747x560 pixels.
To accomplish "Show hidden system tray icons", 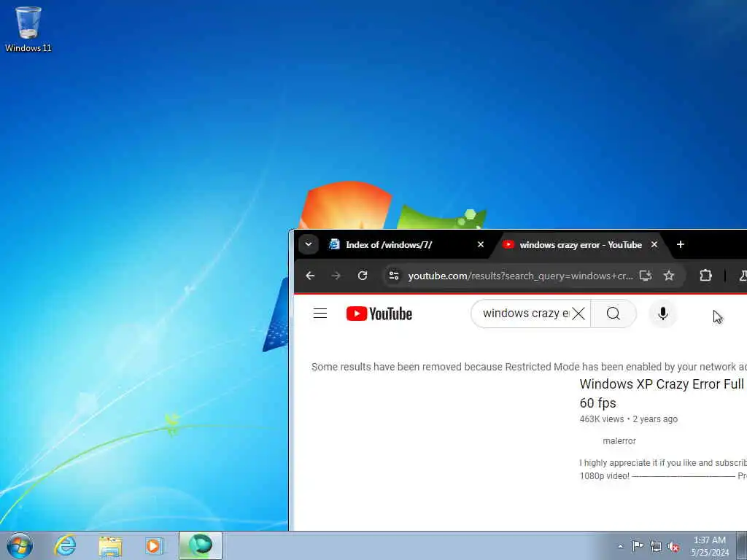I will (620, 546).
